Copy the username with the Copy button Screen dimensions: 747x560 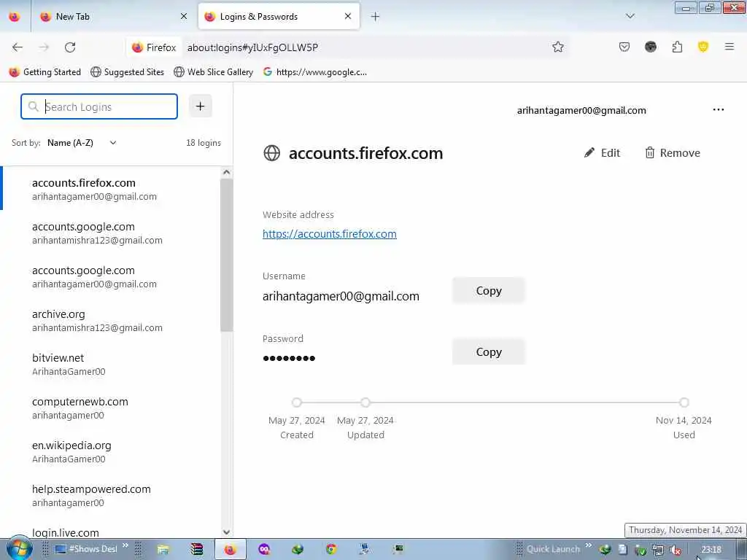[488, 290]
